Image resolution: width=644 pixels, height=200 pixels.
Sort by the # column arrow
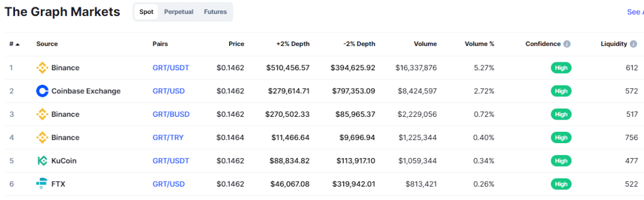point(18,44)
